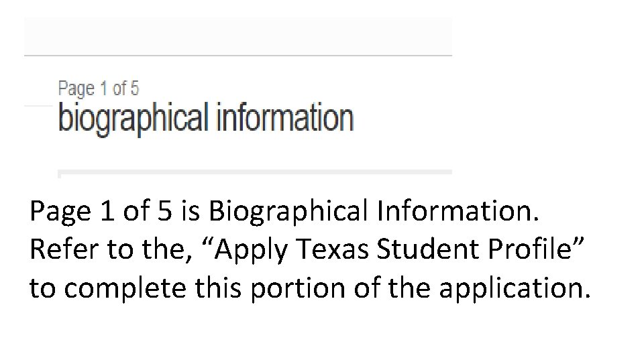
Task: Click the "biographical information" page heading
Action: tap(205, 119)
